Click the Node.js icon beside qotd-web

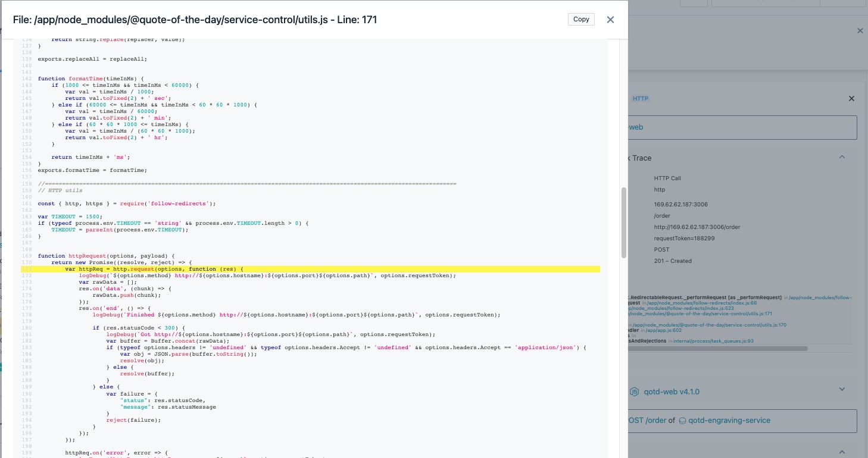click(x=635, y=392)
